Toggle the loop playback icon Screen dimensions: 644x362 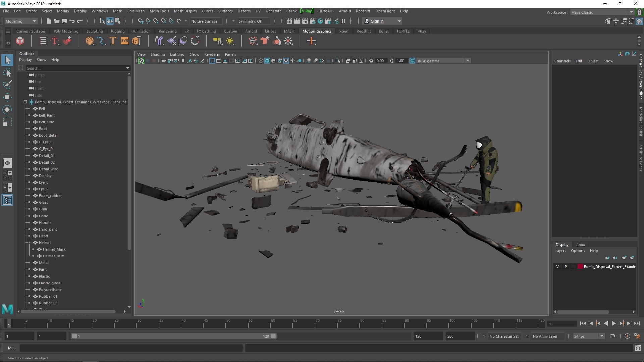coord(612,336)
